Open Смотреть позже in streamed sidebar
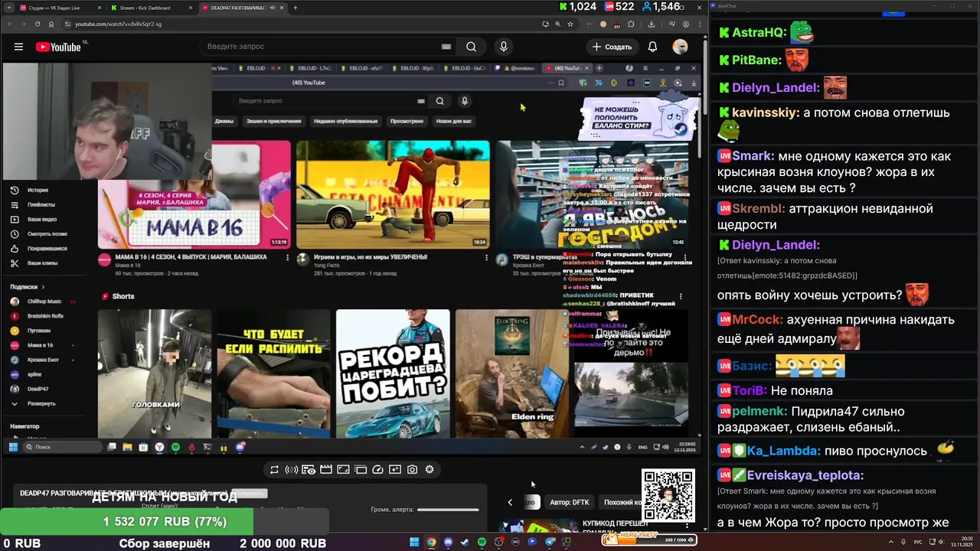The width and height of the screenshot is (980, 551). (47, 234)
